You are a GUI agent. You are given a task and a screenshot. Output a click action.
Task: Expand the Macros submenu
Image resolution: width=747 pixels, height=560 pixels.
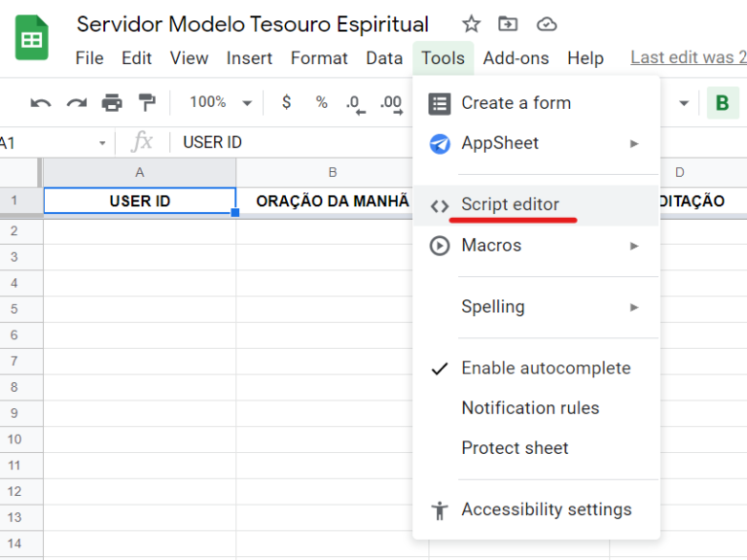pos(536,245)
